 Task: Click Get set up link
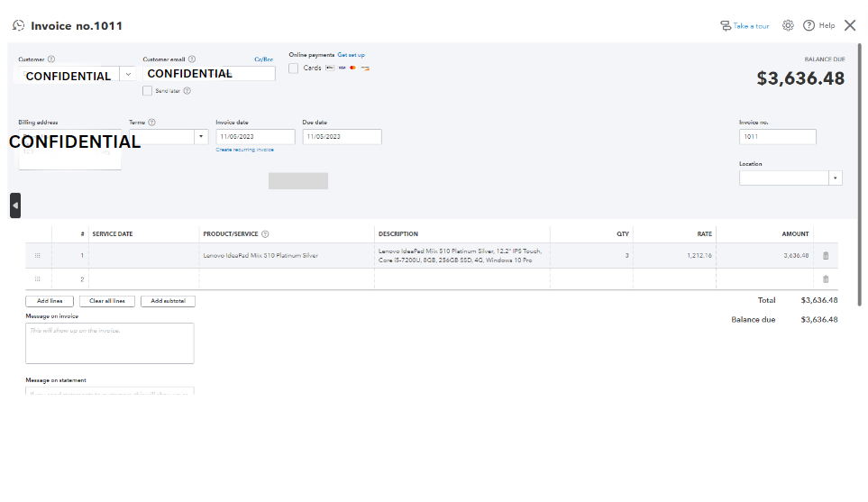pos(351,55)
